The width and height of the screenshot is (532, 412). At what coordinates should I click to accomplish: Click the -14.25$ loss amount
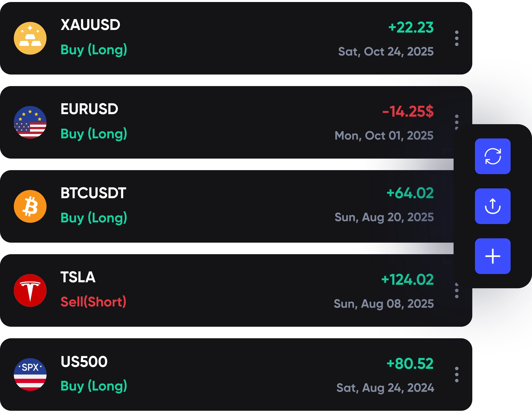(x=408, y=111)
